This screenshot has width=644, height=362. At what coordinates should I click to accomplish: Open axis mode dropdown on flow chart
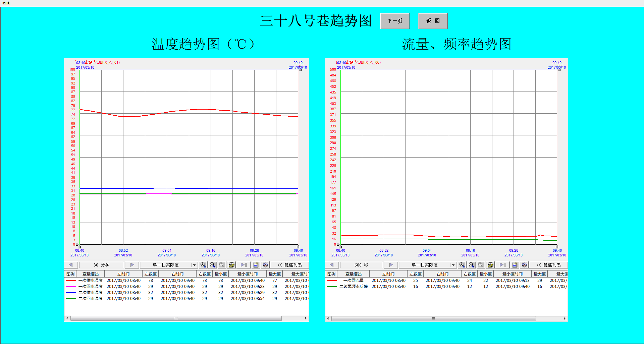[453, 265]
